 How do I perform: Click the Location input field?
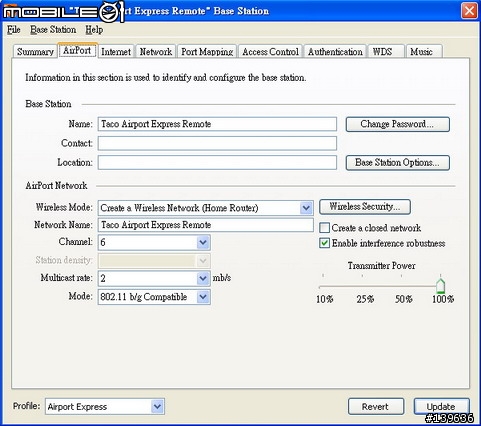(217, 163)
